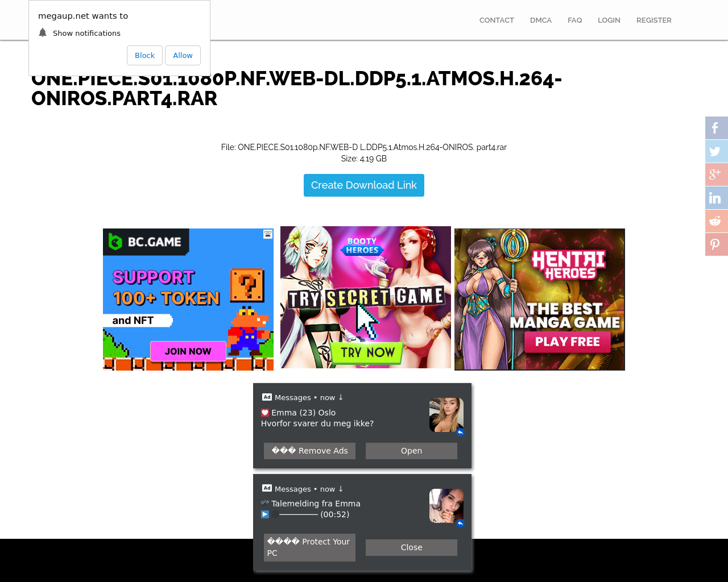Share the file on Google Plus
Image resolution: width=728 pixels, height=582 pixels.
point(717,174)
